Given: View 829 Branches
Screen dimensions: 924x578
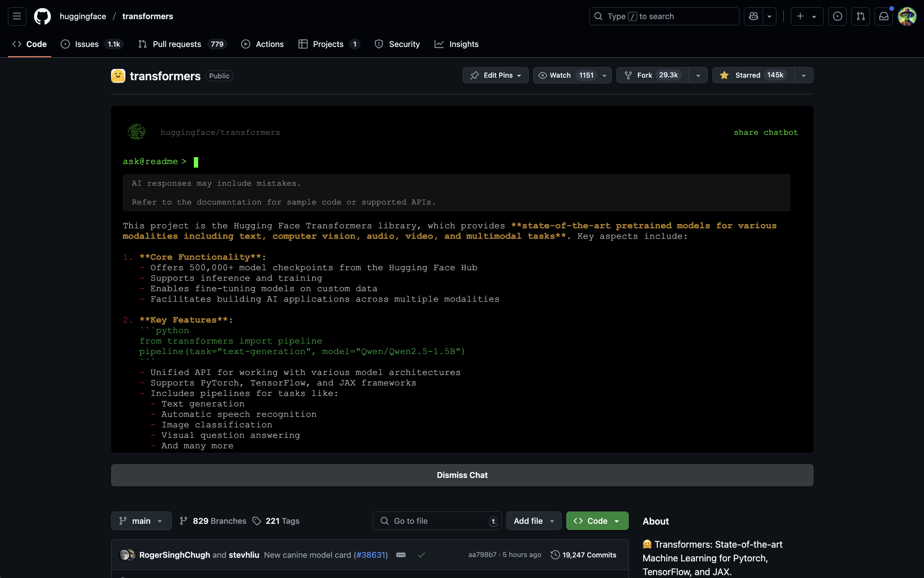Looking at the screenshot, I should [213, 521].
